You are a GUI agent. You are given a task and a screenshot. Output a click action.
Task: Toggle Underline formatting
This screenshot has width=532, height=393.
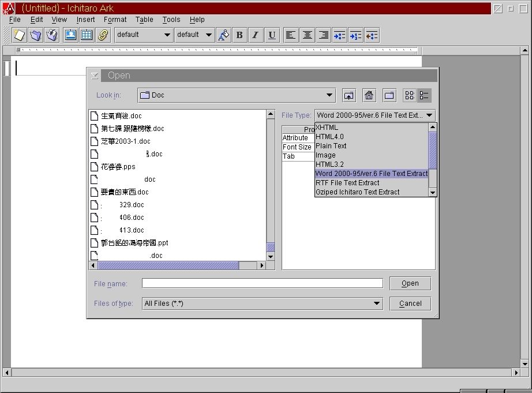pos(272,35)
